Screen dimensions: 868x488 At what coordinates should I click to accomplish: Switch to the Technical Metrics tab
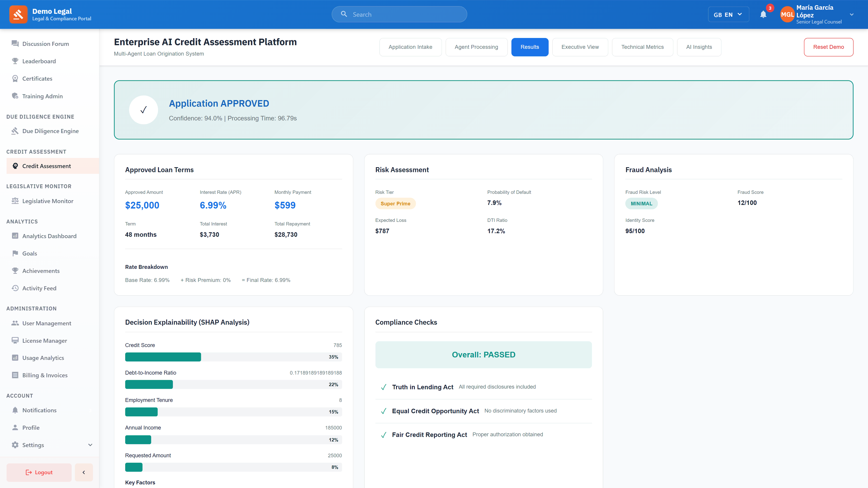642,47
